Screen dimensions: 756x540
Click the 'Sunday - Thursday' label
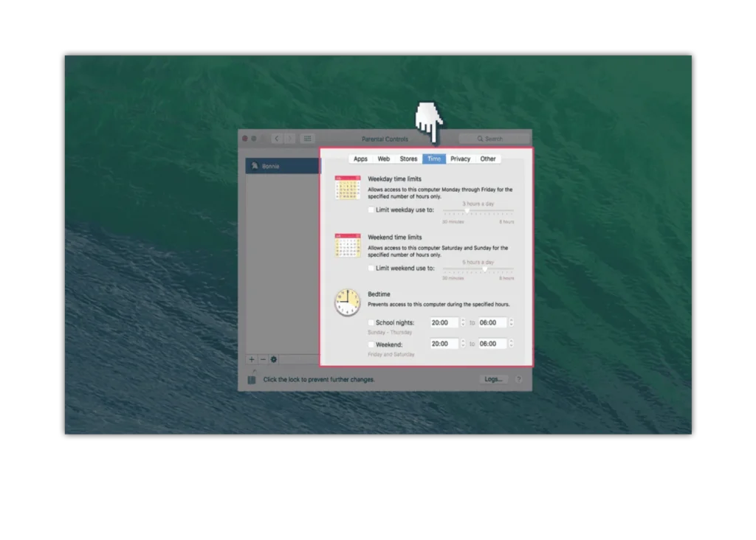pyautogui.click(x=390, y=333)
